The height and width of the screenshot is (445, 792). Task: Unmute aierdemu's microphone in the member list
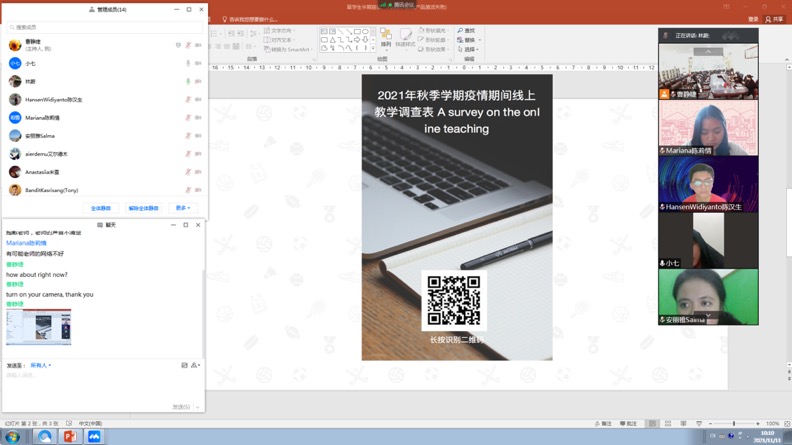188,154
